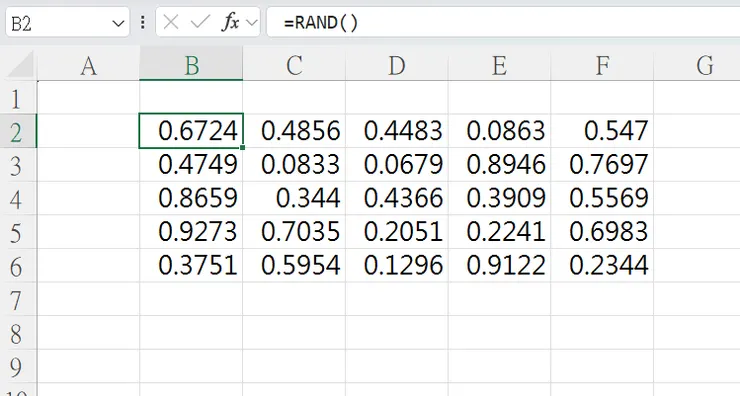The height and width of the screenshot is (396, 740).
Task: Select cell with value 0.5569
Action: coord(602,198)
